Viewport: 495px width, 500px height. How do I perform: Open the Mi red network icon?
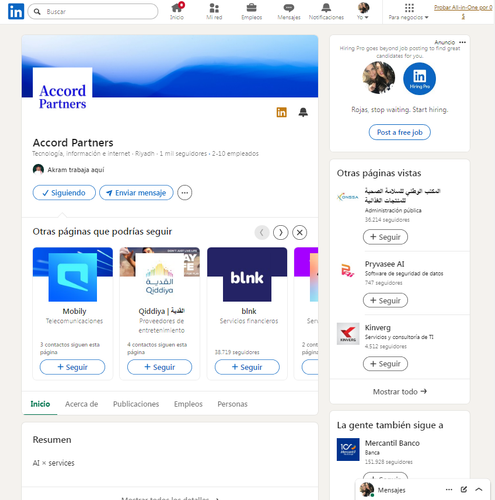pyautogui.click(x=214, y=11)
